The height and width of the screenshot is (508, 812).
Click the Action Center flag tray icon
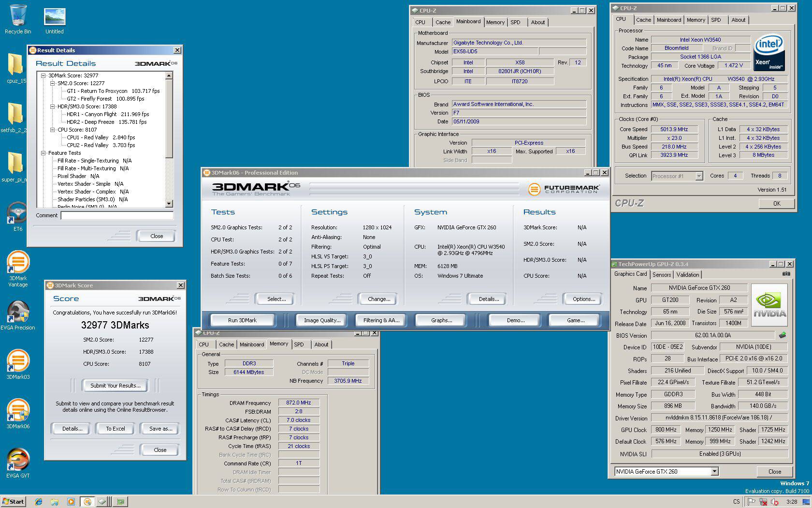pos(752,502)
